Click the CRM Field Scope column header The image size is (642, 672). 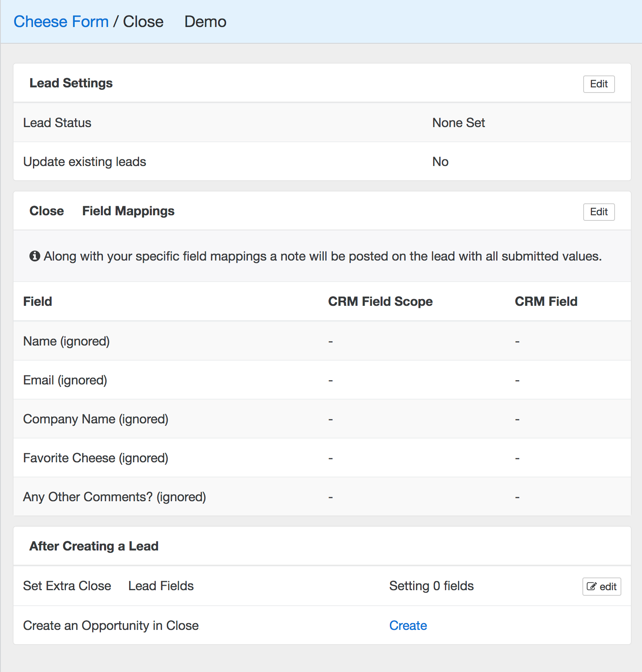point(380,301)
